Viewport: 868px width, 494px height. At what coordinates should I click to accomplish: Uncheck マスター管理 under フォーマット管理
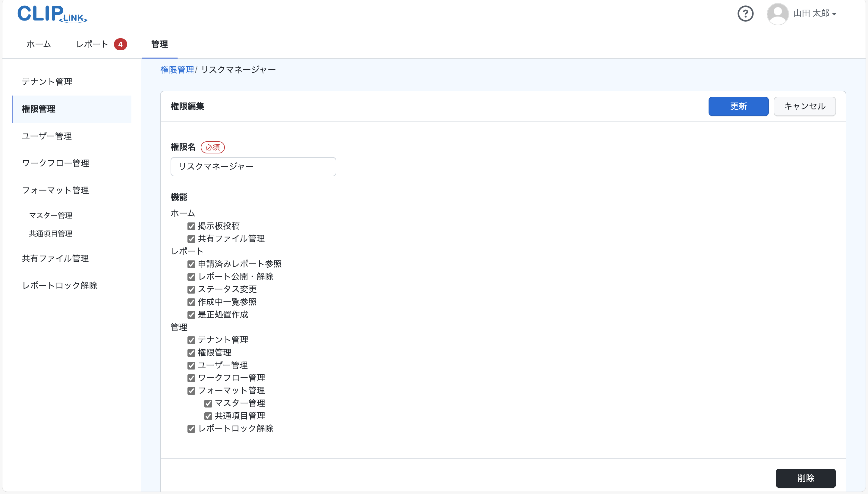[208, 403]
